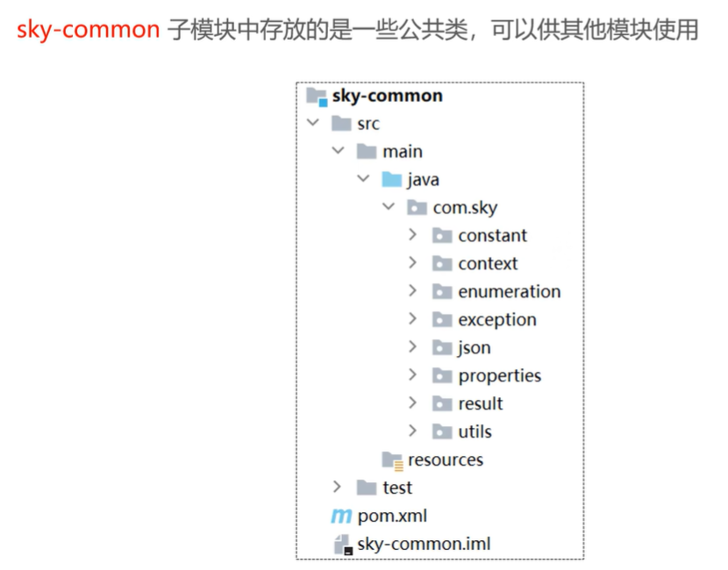
Task: Expand the exception package node
Action: click(412, 319)
